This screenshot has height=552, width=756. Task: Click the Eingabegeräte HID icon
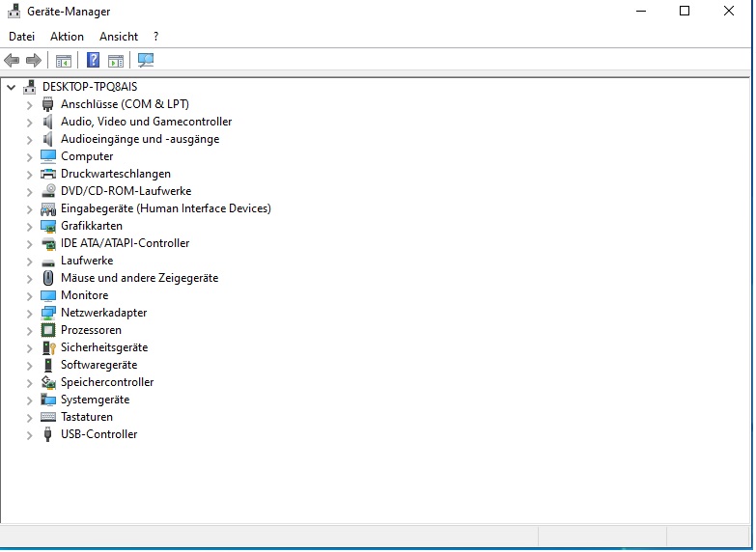48,208
